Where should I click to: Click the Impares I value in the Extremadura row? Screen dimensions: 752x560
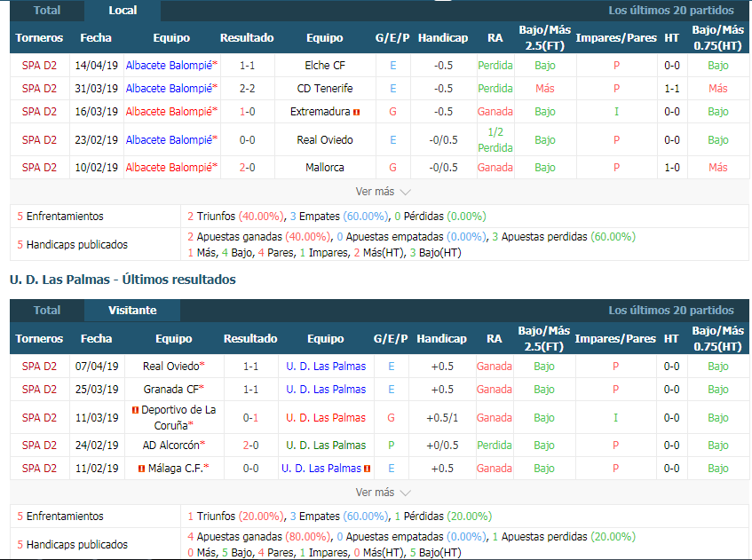pyautogui.click(x=616, y=111)
